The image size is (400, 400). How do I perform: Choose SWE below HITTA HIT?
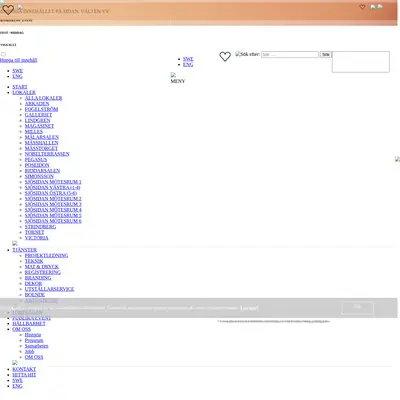[18, 380]
